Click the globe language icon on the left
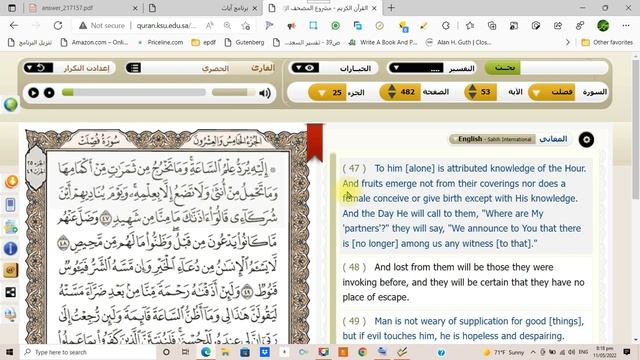This screenshot has width=640, height=360. coord(11,104)
